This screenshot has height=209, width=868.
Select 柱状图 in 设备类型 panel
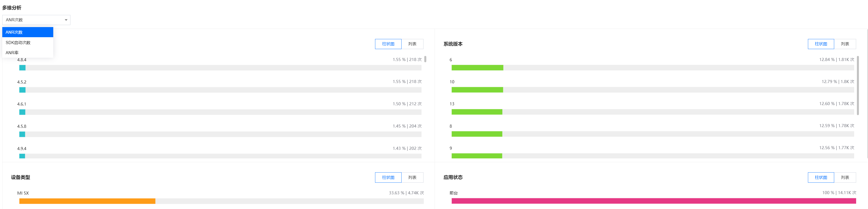pos(388,177)
